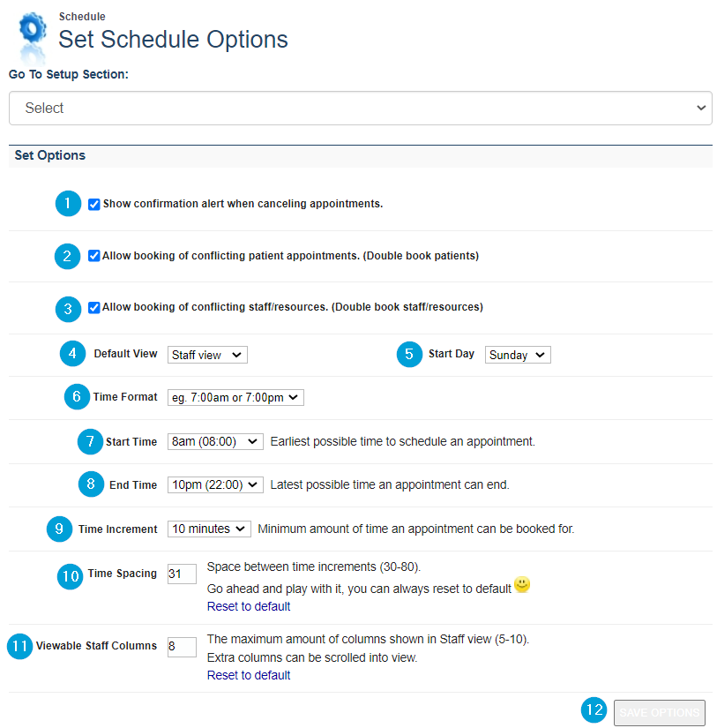Click the numbered badge 1 marker
The image size is (717, 728).
coord(68,204)
